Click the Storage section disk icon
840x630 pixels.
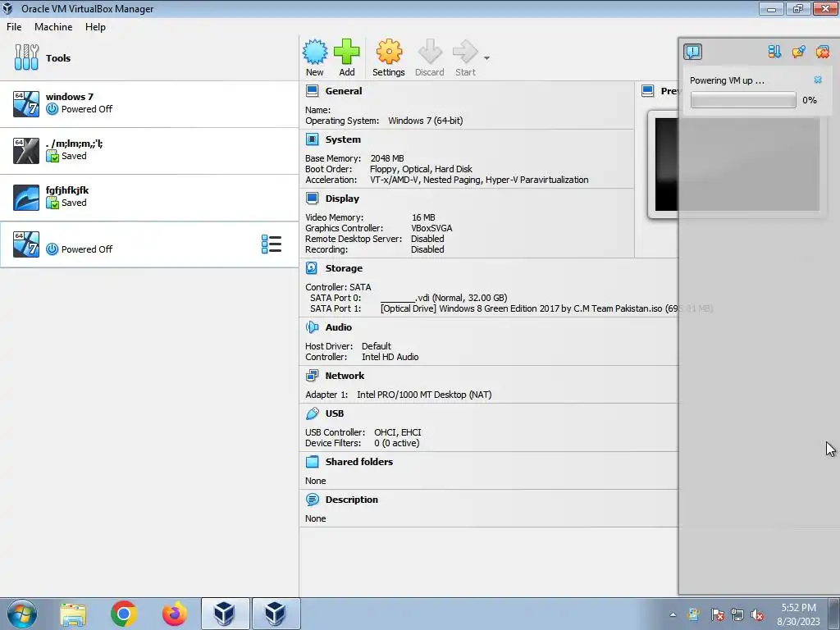pos(312,268)
